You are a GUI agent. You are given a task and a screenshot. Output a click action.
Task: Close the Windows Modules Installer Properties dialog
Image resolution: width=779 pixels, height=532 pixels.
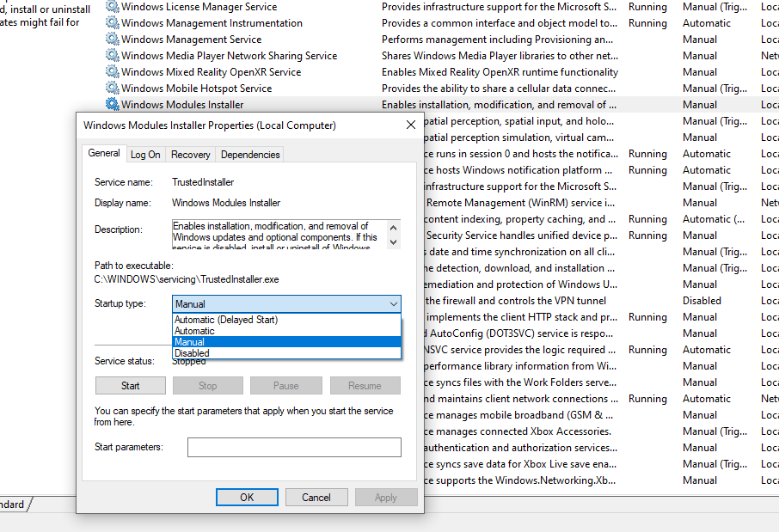(x=411, y=125)
